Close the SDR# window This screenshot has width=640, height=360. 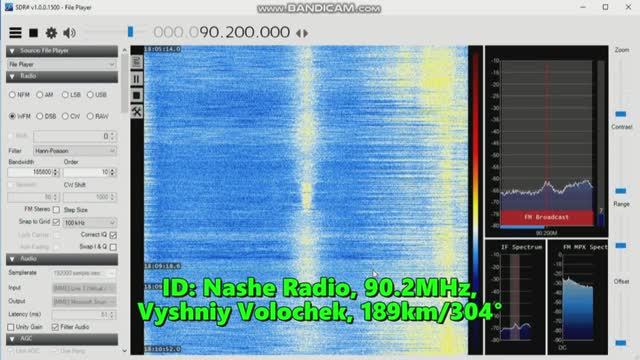tap(629, 7)
